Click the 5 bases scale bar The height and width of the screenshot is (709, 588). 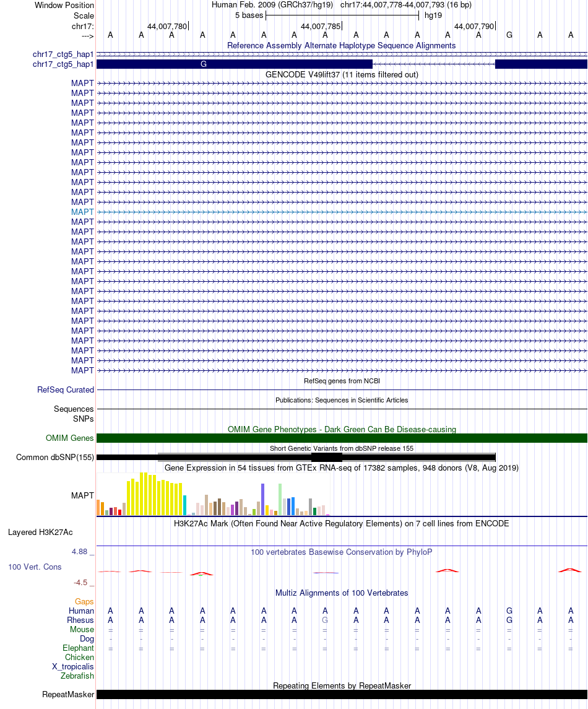coord(342,16)
